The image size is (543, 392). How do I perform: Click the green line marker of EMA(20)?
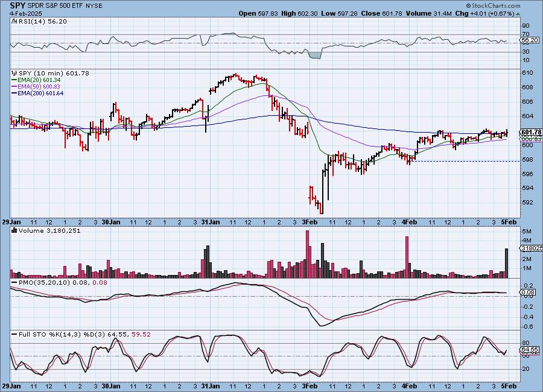click(x=14, y=80)
